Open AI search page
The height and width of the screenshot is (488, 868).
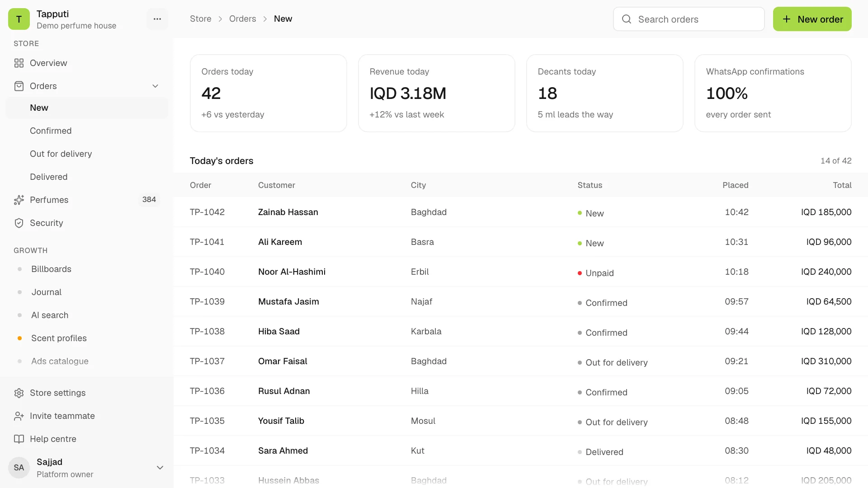coord(87,315)
